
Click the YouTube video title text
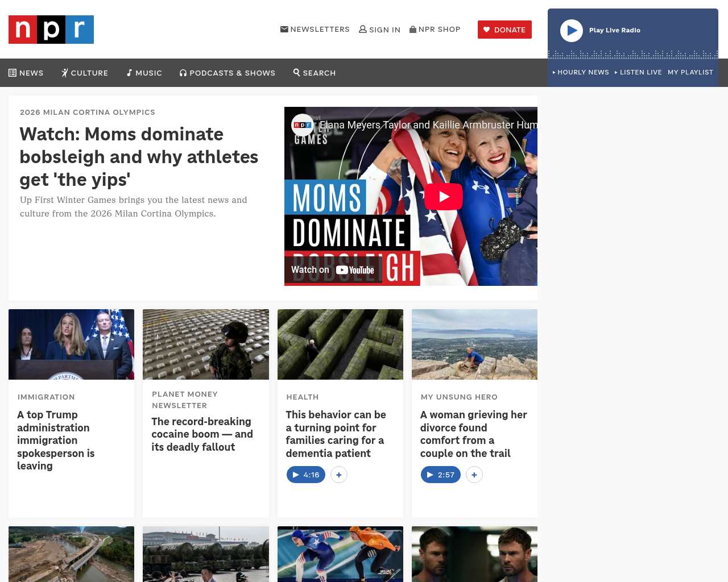point(428,125)
